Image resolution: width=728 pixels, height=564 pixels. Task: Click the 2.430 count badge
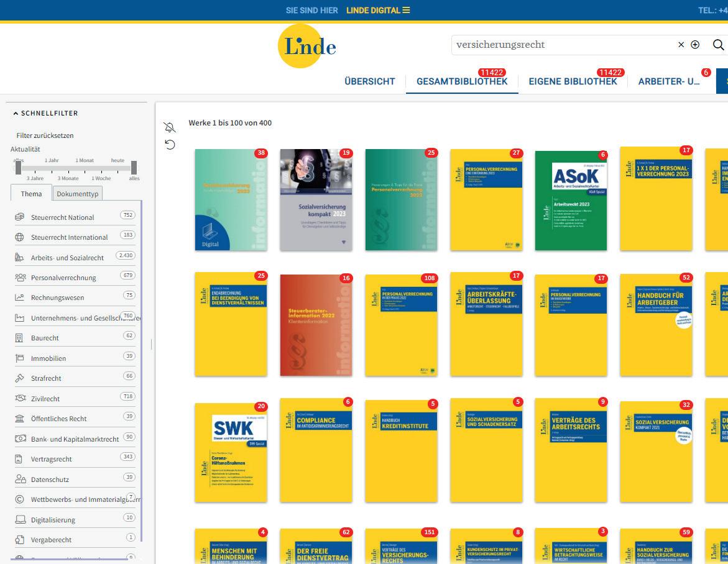click(x=126, y=255)
